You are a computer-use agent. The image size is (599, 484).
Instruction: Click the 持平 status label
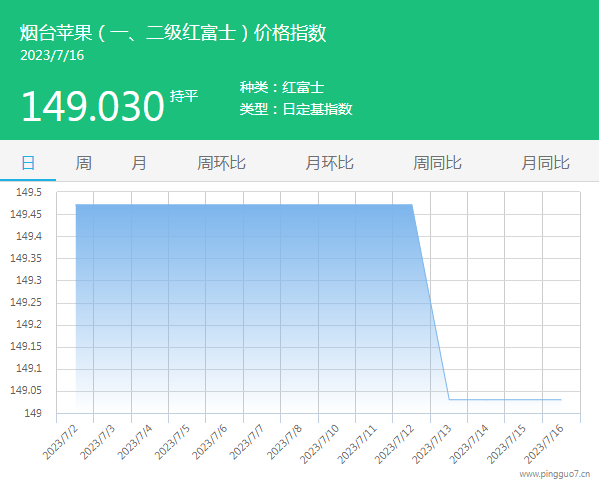pos(184,96)
